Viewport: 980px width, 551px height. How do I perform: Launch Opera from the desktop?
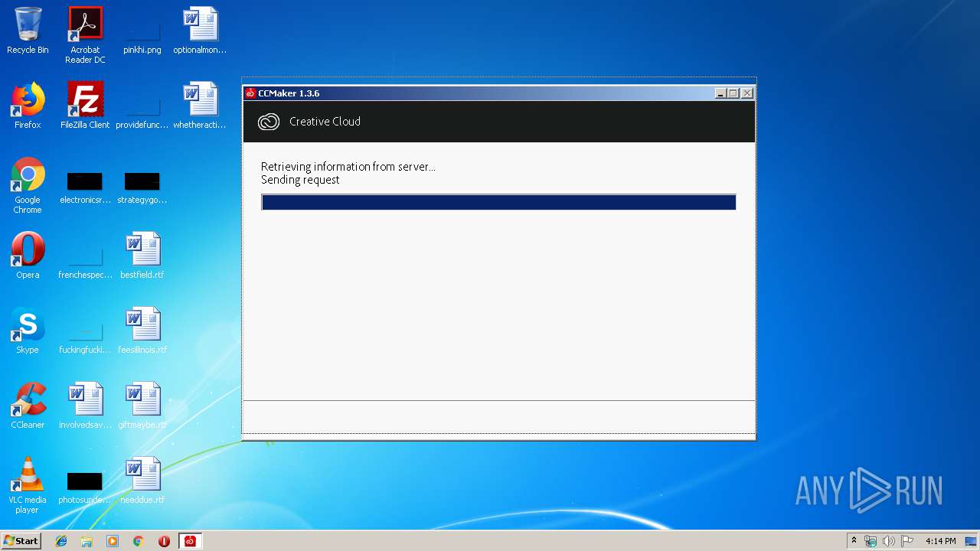pos(28,249)
